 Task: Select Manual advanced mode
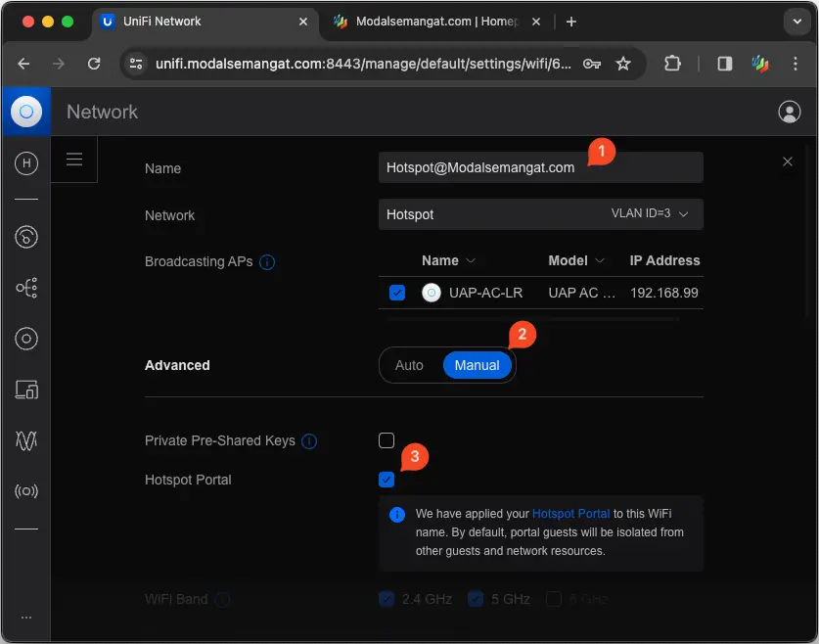[x=477, y=365]
